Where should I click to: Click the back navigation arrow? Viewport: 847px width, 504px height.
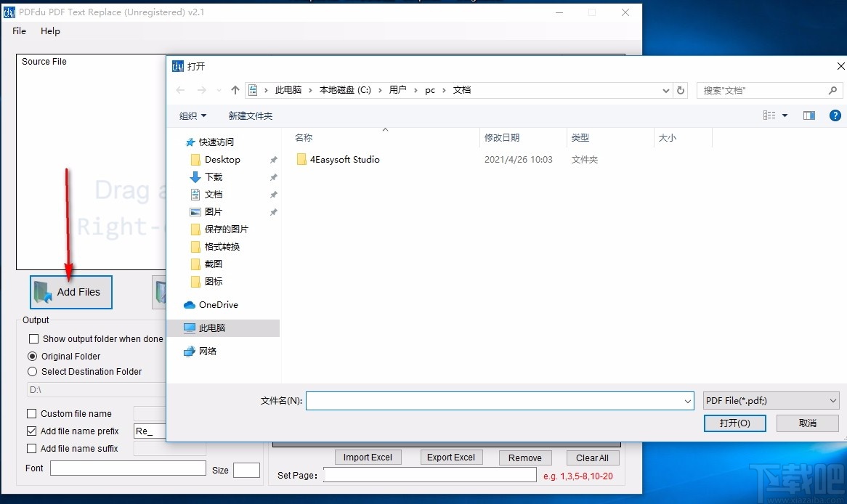coord(180,89)
